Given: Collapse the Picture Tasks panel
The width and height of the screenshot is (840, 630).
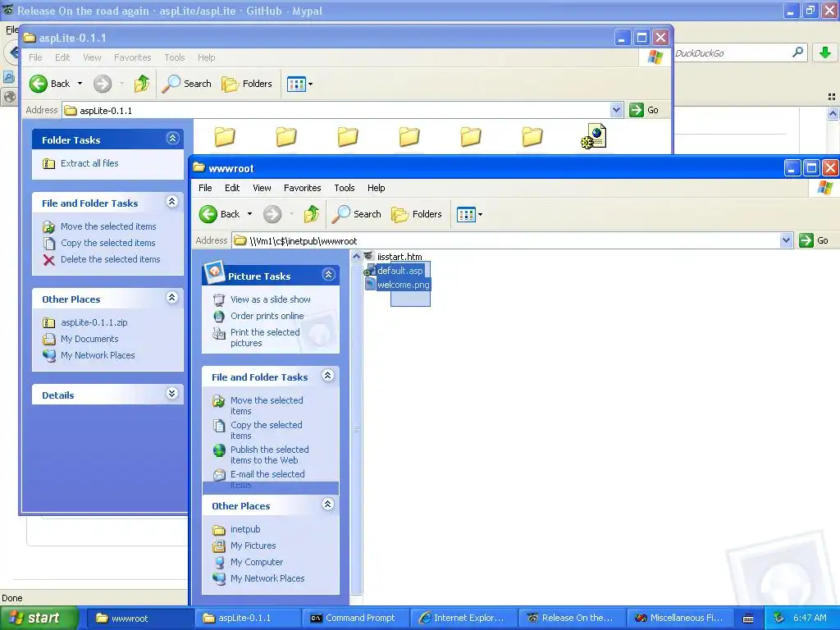Looking at the screenshot, I should (x=328, y=276).
